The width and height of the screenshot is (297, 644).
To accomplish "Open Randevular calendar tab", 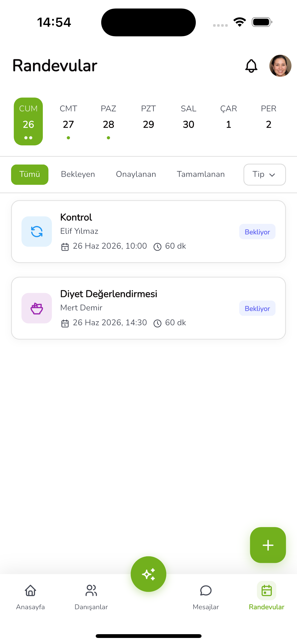I will click(x=267, y=596).
